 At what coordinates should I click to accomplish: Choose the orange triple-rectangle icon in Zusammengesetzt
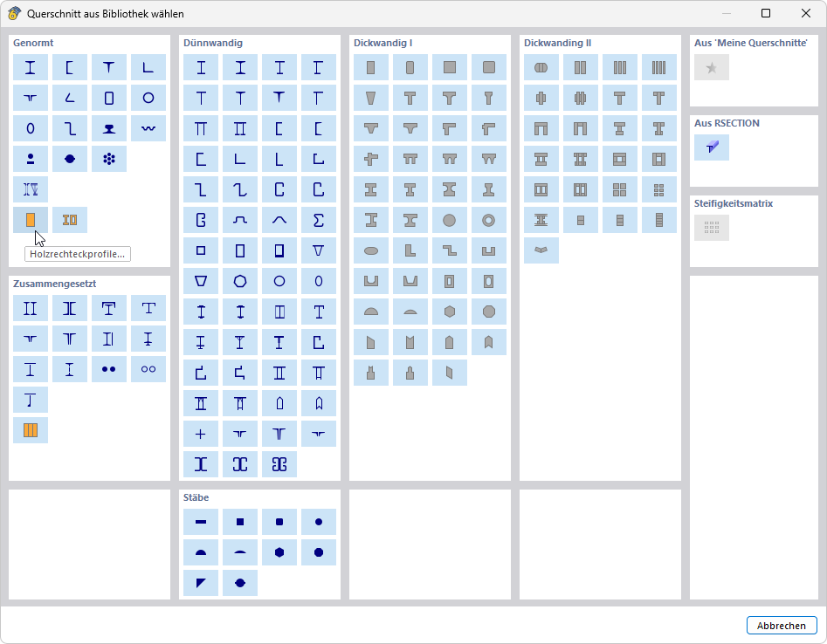pyautogui.click(x=31, y=430)
